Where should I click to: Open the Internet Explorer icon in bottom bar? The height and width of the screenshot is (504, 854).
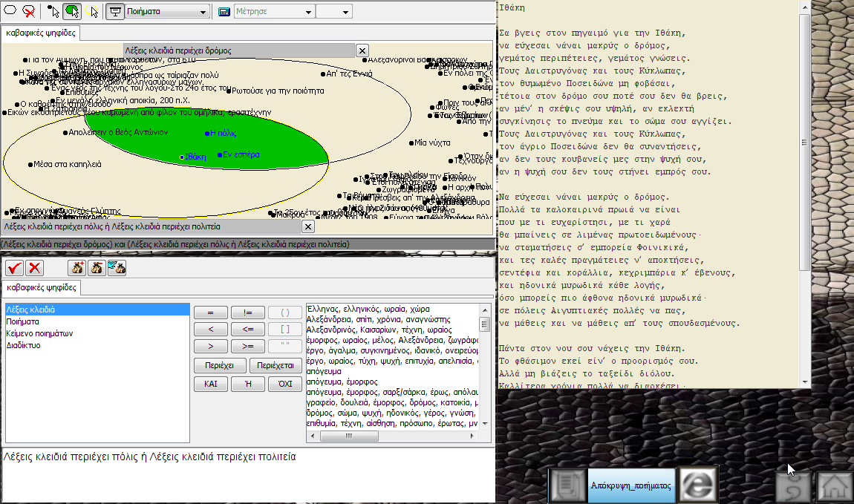click(698, 485)
